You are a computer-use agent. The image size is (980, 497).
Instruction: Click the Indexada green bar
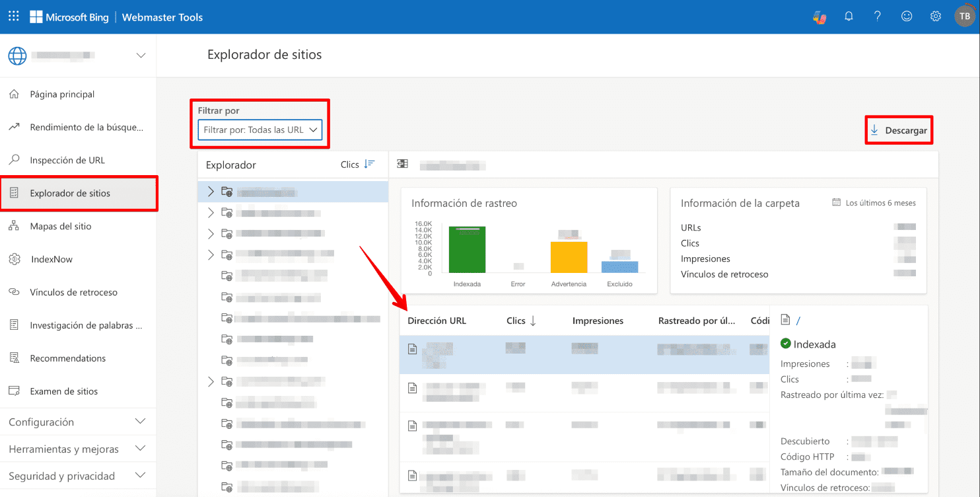coord(467,250)
